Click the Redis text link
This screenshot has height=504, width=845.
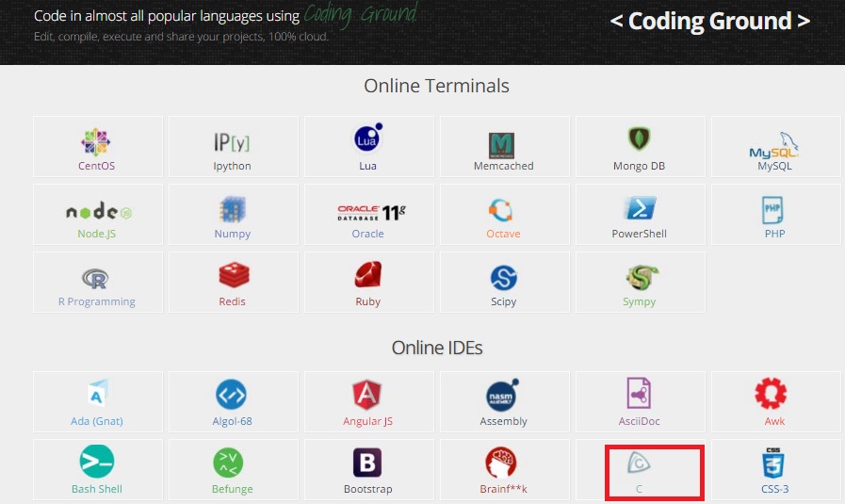click(233, 301)
